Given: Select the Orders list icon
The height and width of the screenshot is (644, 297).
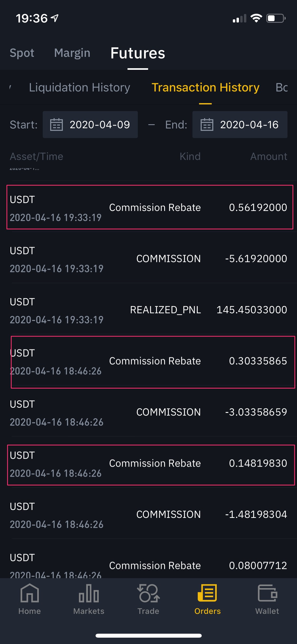Looking at the screenshot, I should [x=208, y=594].
